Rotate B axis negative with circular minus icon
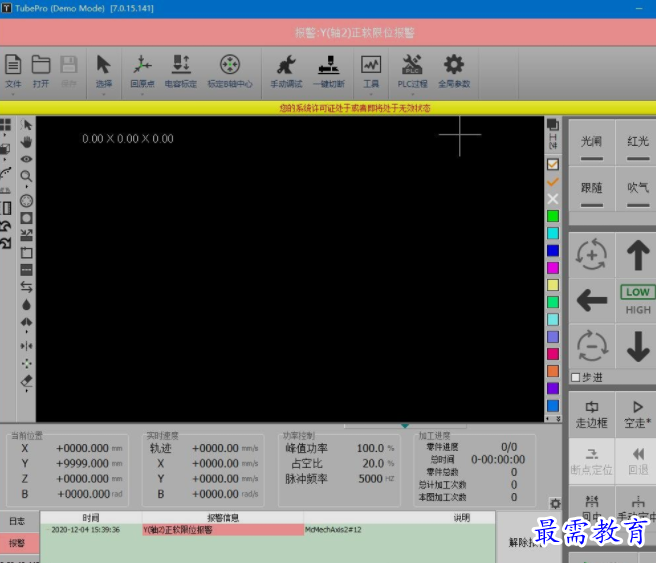This screenshot has width=656, height=563. pyautogui.click(x=591, y=346)
